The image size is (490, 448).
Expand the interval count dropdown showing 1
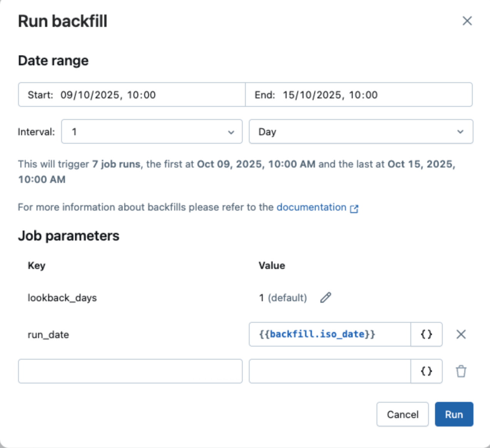[152, 132]
